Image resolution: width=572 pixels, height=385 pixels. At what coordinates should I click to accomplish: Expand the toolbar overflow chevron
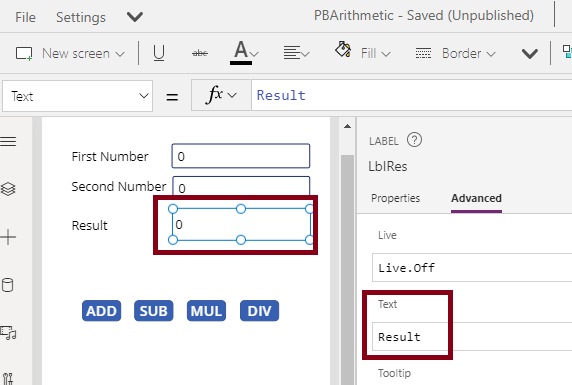(x=530, y=54)
